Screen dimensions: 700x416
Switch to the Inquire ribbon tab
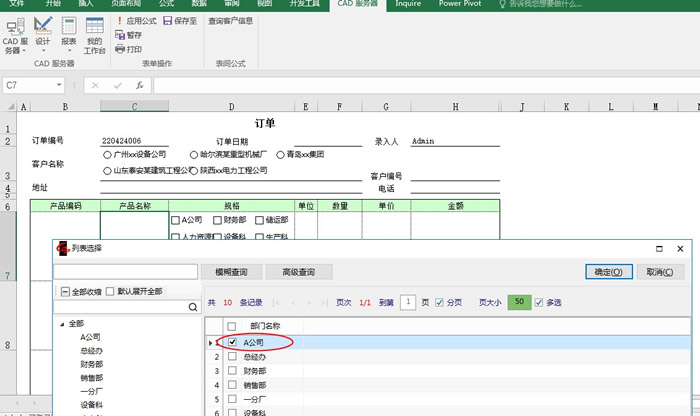(405, 4)
